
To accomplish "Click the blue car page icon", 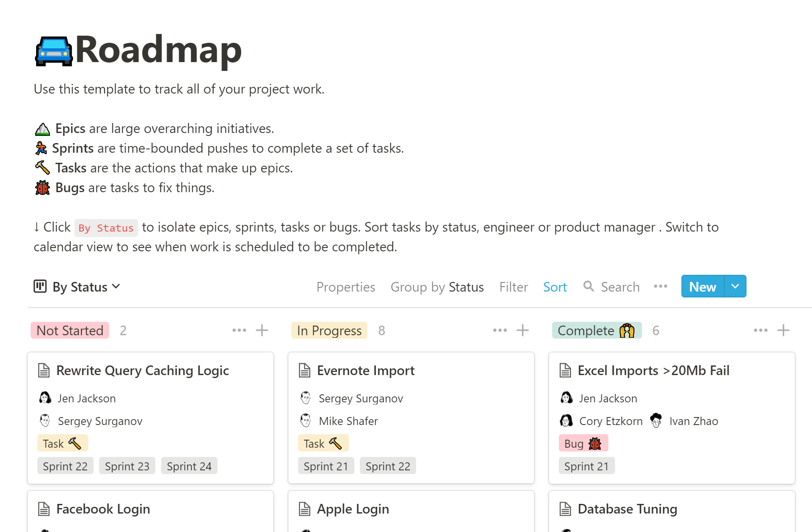I will (54, 51).
